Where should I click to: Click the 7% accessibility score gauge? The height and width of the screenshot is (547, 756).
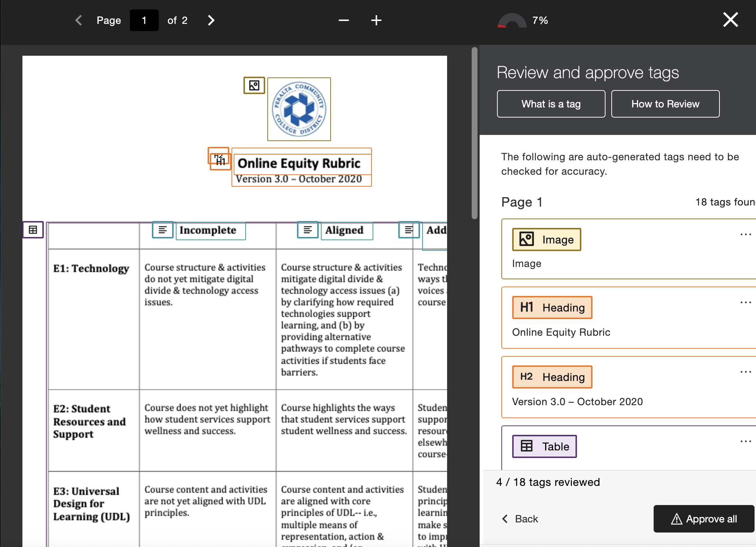[x=512, y=21]
